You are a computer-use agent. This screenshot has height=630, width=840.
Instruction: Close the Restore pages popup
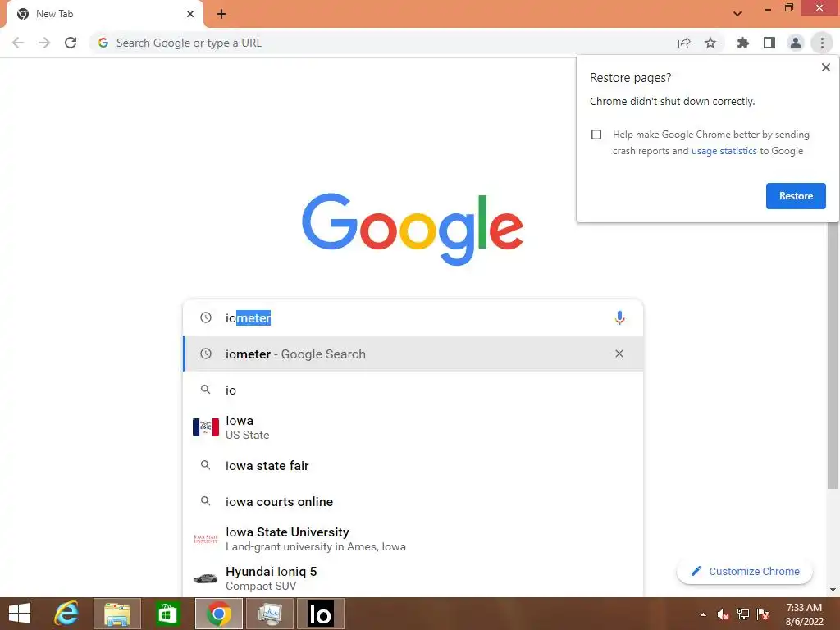click(825, 67)
